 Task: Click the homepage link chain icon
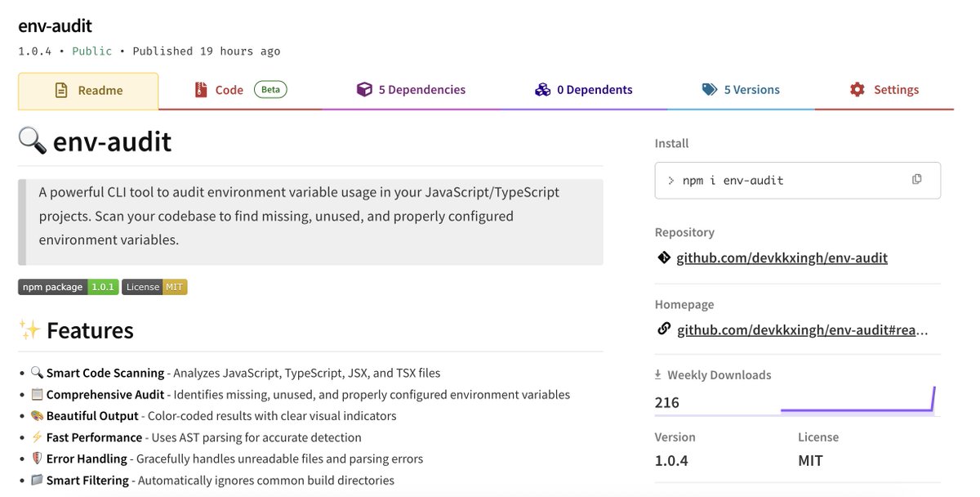(664, 329)
